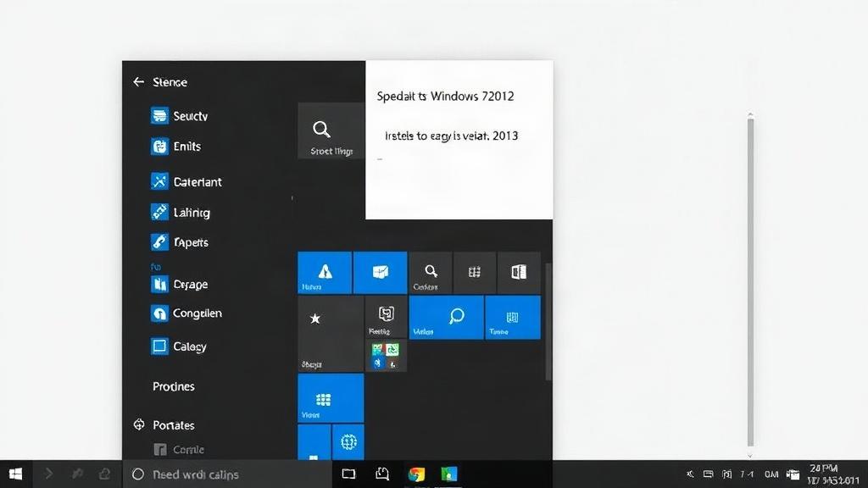Open the wide blue magnifier tile
This screenshot has height=488, width=868.
point(446,317)
